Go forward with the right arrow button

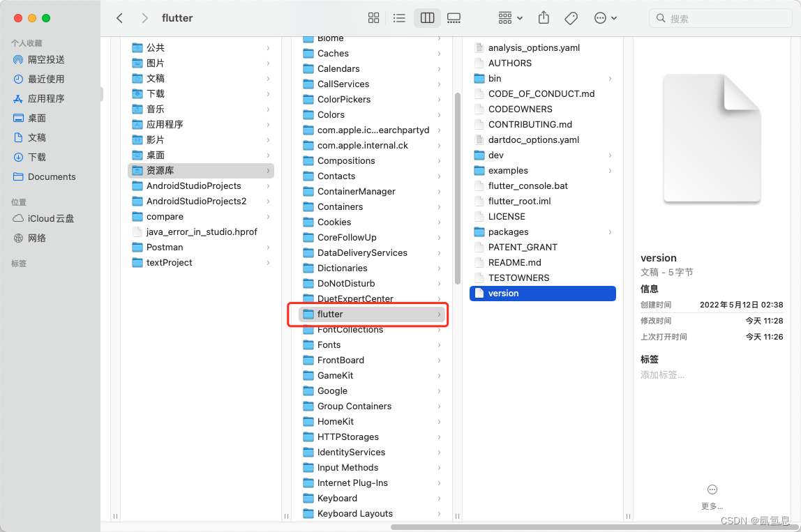[x=144, y=18]
